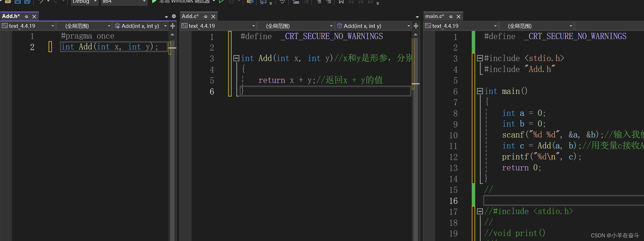
Task: Click 'int c = Add(a, b);' line
Action: click(542, 146)
